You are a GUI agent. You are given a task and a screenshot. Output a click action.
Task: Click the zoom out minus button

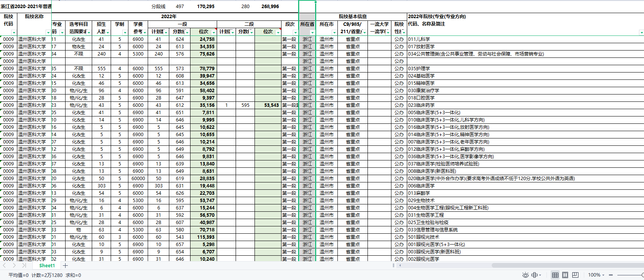point(611,275)
